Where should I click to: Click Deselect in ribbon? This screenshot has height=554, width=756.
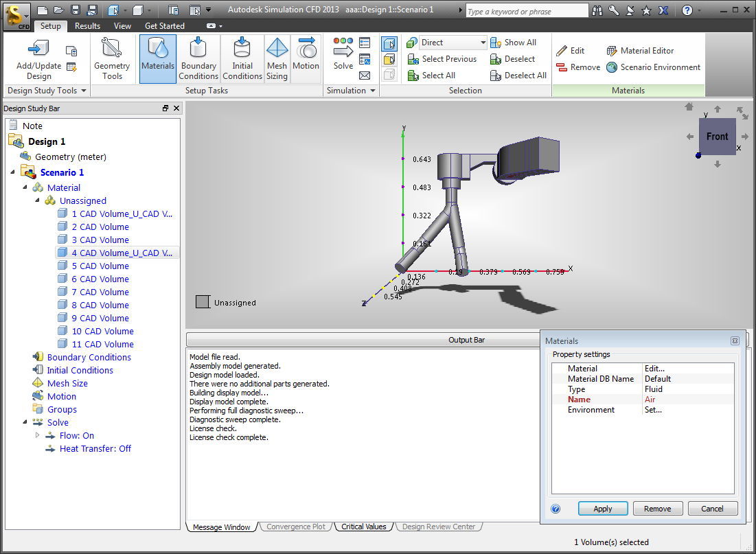pyautogui.click(x=512, y=59)
